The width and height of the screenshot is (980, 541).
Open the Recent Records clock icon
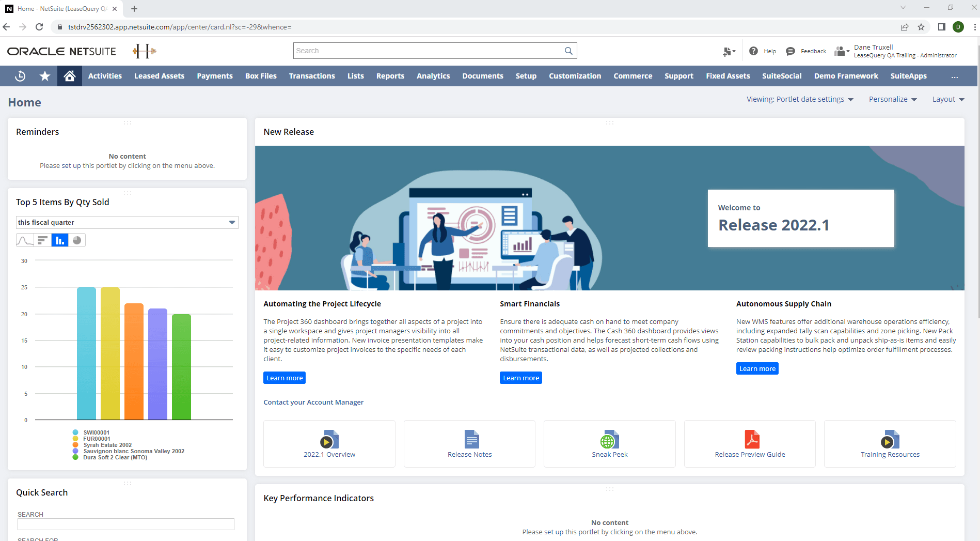[20, 76]
